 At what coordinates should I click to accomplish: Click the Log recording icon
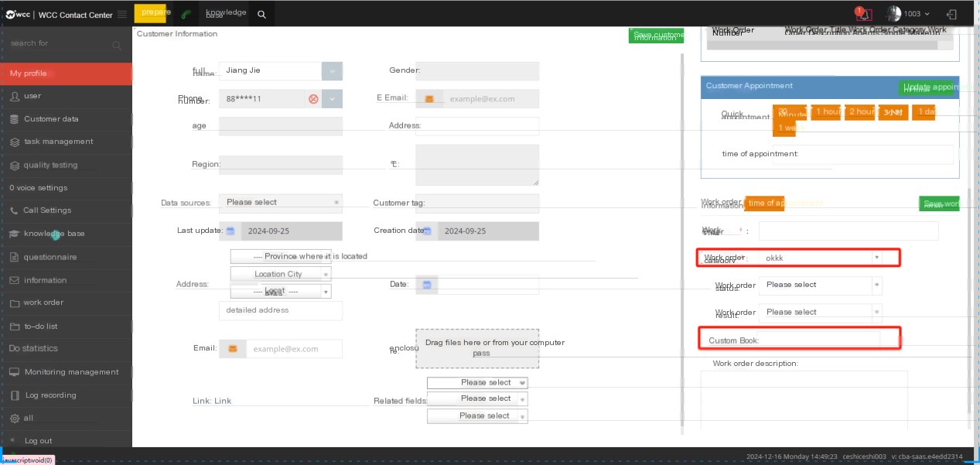pos(15,395)
